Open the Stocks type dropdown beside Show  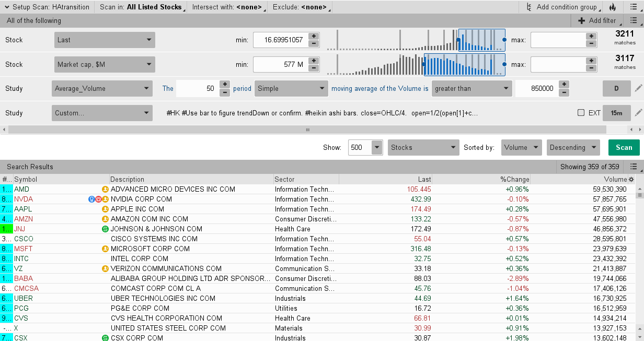click(x=424, y=147)
